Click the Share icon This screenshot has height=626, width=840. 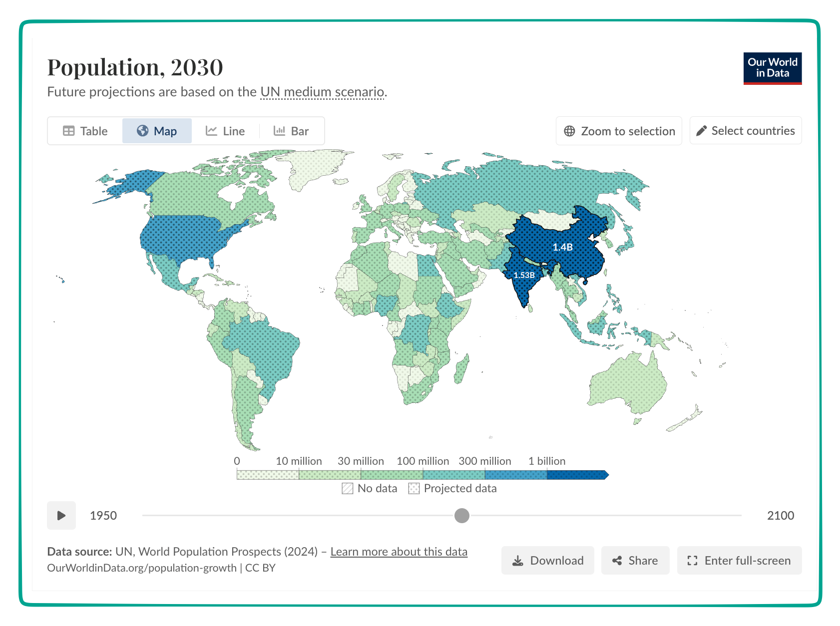point(617,560)
